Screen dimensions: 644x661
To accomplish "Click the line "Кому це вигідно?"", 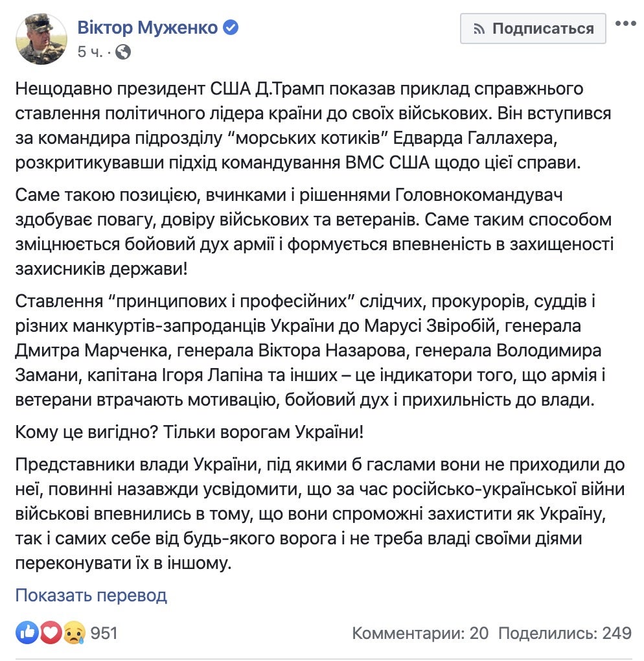I will tap(189, 432).
